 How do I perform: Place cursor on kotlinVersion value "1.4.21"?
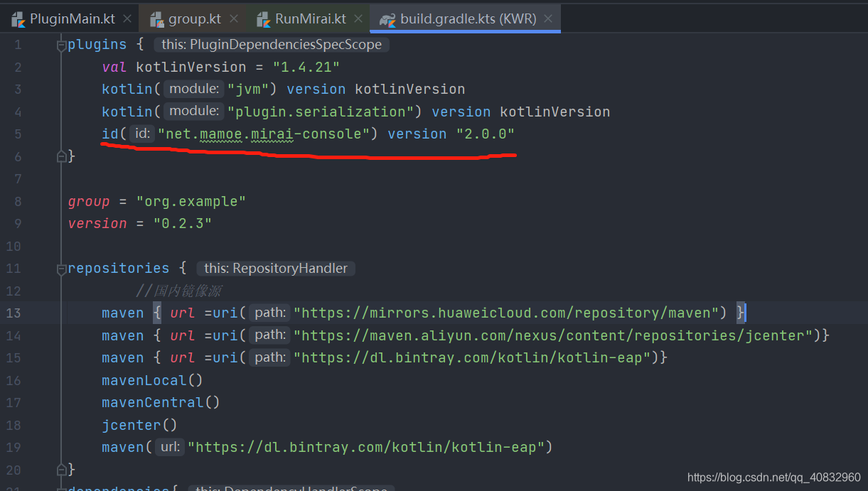(x=306, y=67)
